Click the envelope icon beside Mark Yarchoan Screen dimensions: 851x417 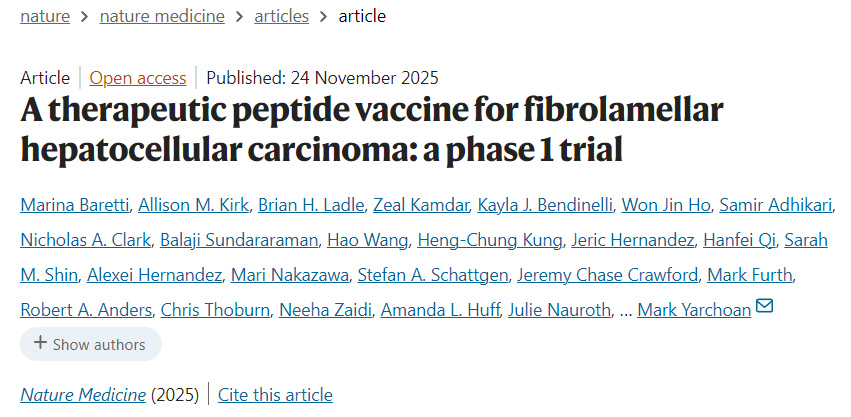(765, 308)
